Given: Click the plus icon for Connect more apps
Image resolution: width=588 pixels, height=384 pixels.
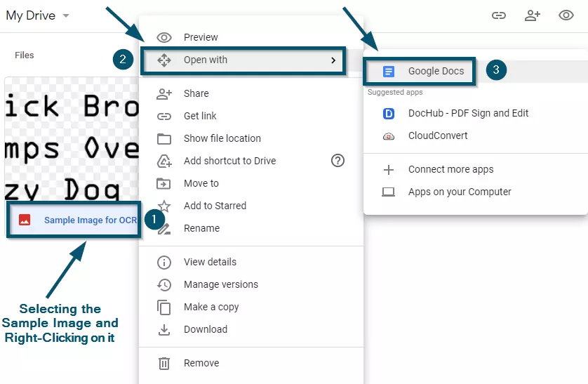Looking at the screenshot, I should 389,170.
